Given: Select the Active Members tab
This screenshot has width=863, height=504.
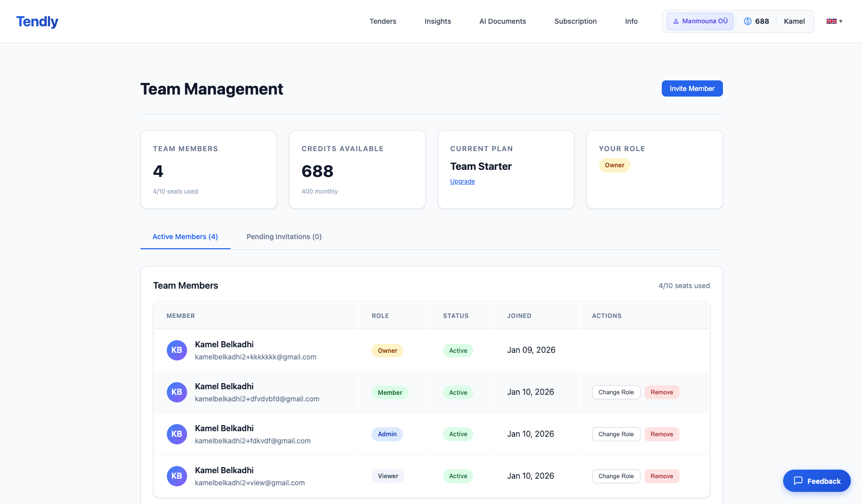Looking at the screenshot, I should [x=185, y=237].
